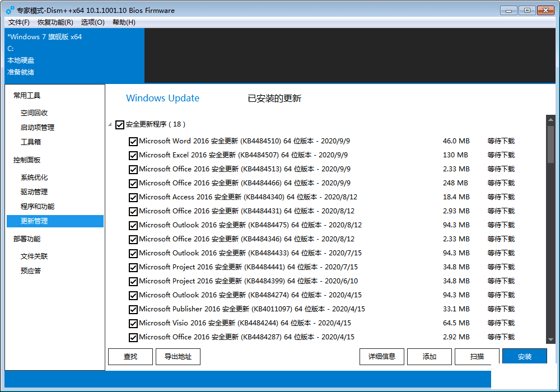Click the 130 MB size of Excel update
The image size is (560, 392).
[x=455, y=155]
